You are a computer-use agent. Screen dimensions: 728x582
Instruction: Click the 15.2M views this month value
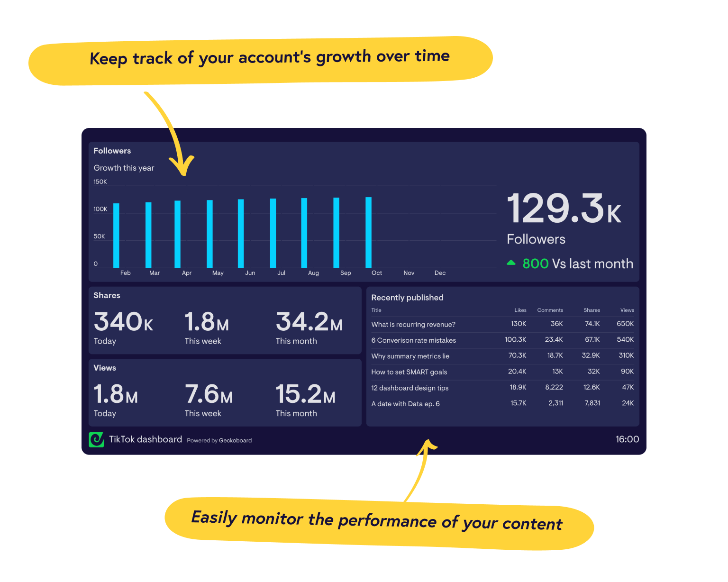306,394
